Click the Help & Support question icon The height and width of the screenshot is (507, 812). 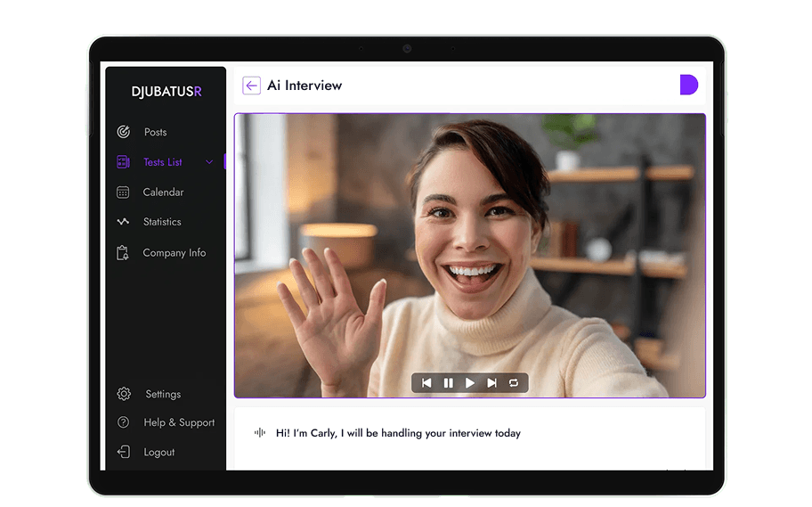[x=123, y=422]
